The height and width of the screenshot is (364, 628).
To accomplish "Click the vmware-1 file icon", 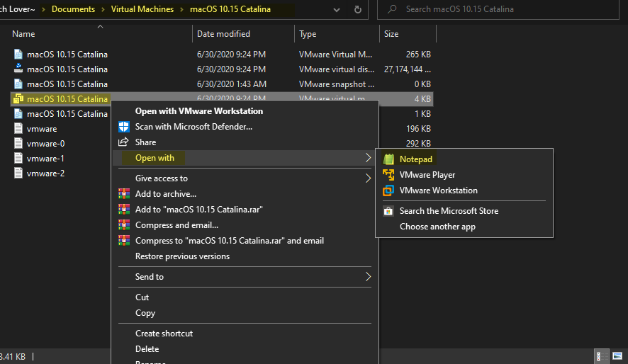I will click(18, 158).
